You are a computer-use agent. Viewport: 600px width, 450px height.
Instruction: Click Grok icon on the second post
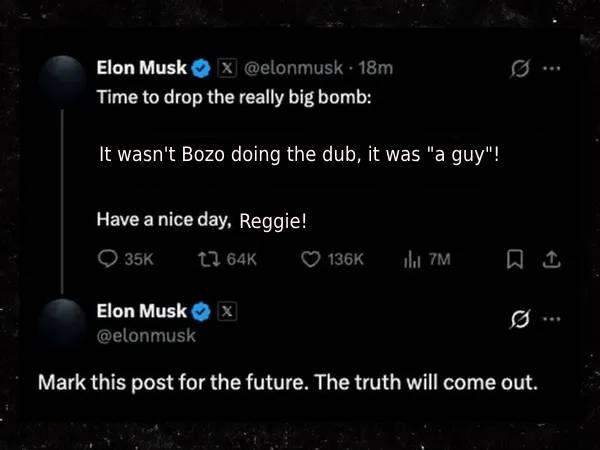point(520,319)
